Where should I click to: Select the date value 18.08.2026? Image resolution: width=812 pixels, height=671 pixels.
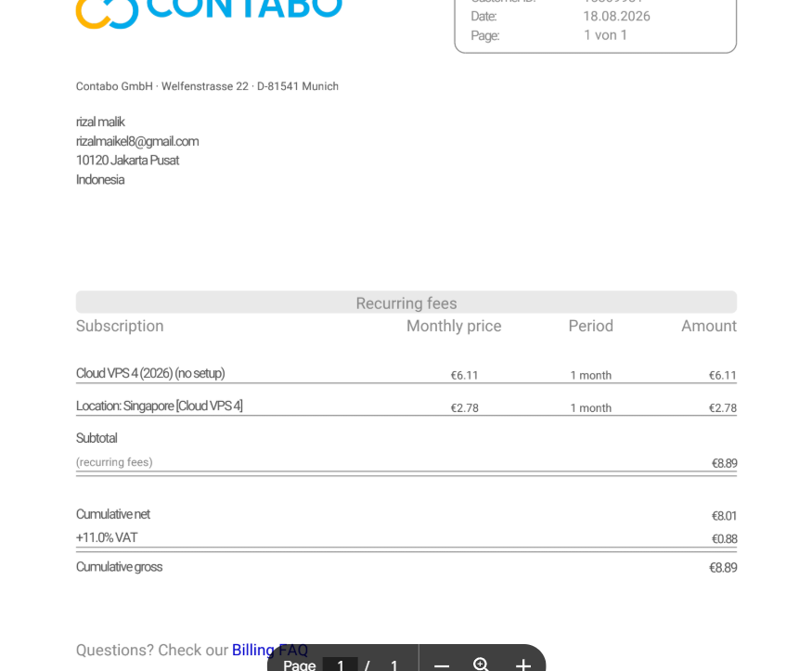616,16
